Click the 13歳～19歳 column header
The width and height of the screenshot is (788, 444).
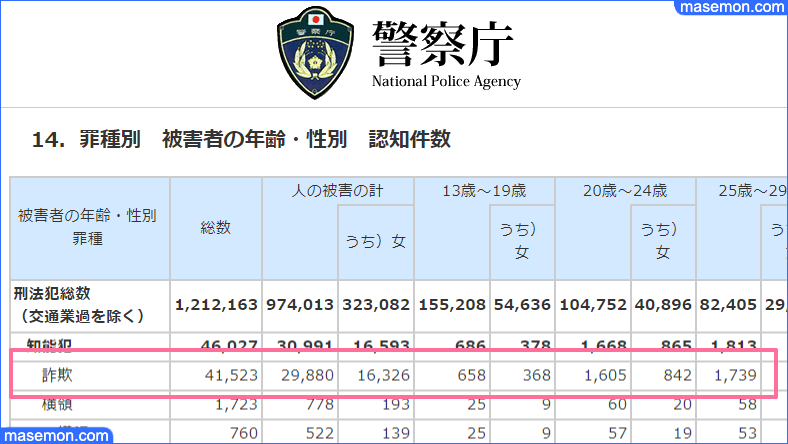pyautogui.click(x=484, y=191)
